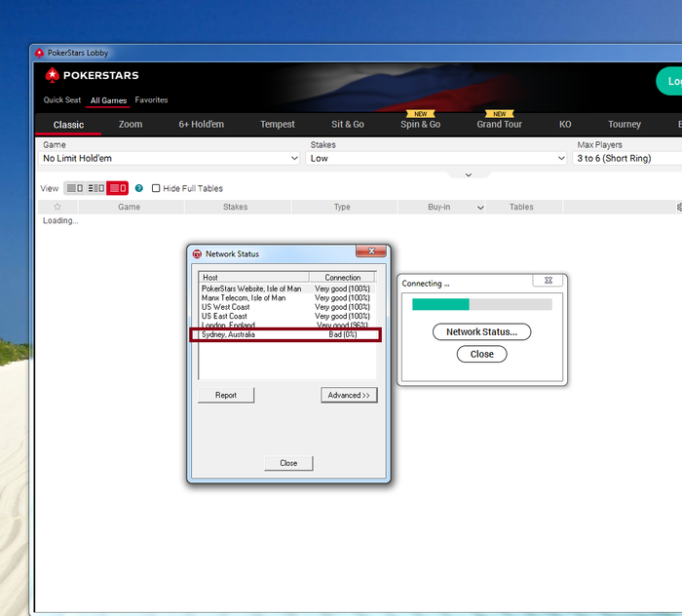Switch to the Classic tab
The height and width of the screenshot is (616, 682).
pos(68,125)
